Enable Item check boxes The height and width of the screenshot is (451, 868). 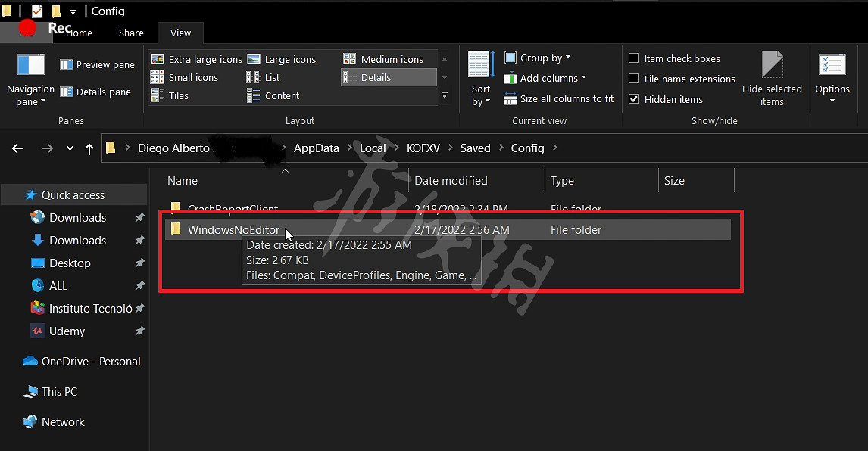coord(634,58)
